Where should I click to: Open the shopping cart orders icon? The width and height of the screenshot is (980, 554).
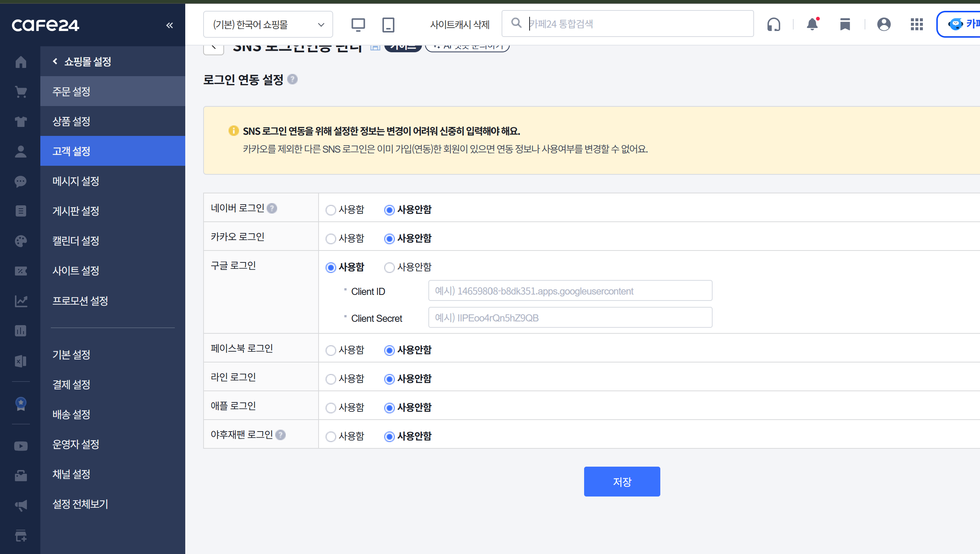(x=21, y=92)
